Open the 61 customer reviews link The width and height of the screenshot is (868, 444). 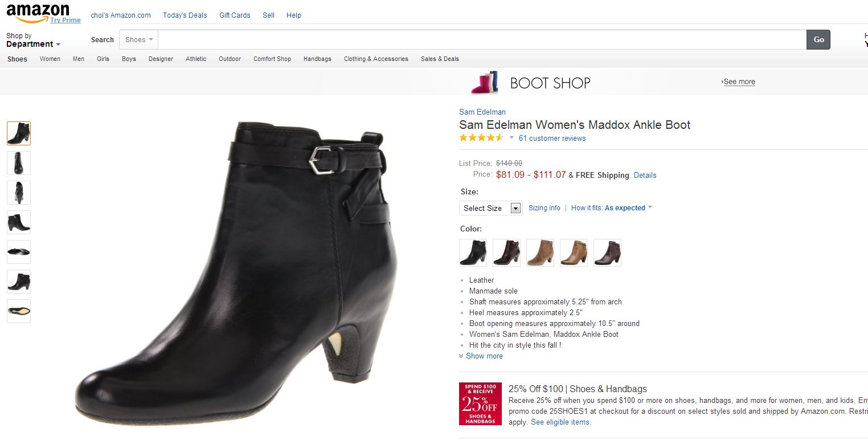(x=552, y=139)
